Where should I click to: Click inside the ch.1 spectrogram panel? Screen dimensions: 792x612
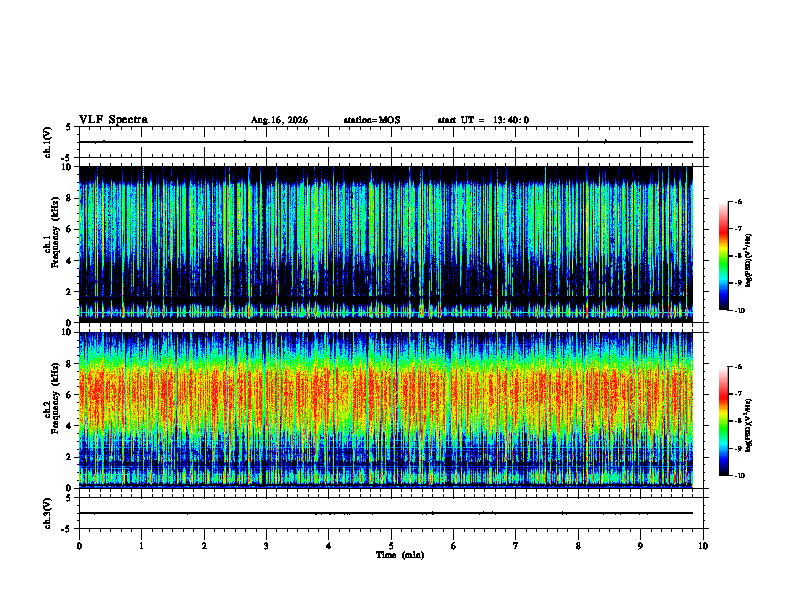[386, 244]
